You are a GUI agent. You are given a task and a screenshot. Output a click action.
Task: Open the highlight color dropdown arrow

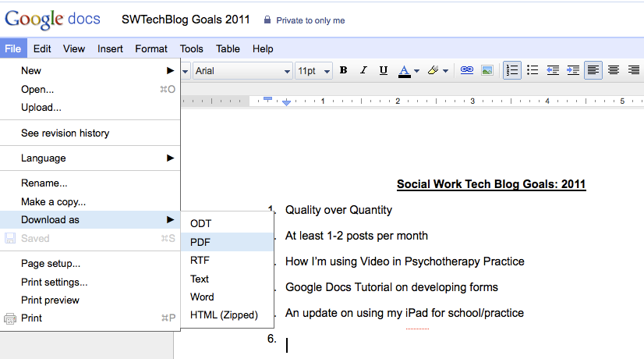click(446, 71)
